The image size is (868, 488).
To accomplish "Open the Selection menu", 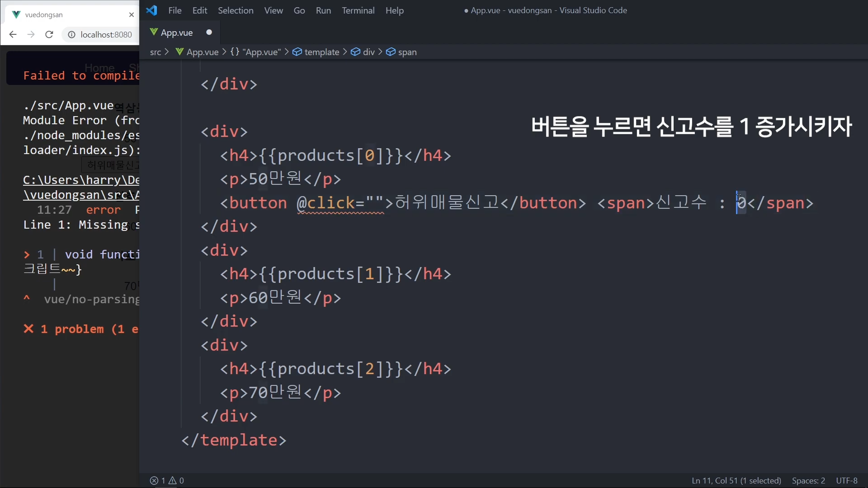I will (235, 10).
